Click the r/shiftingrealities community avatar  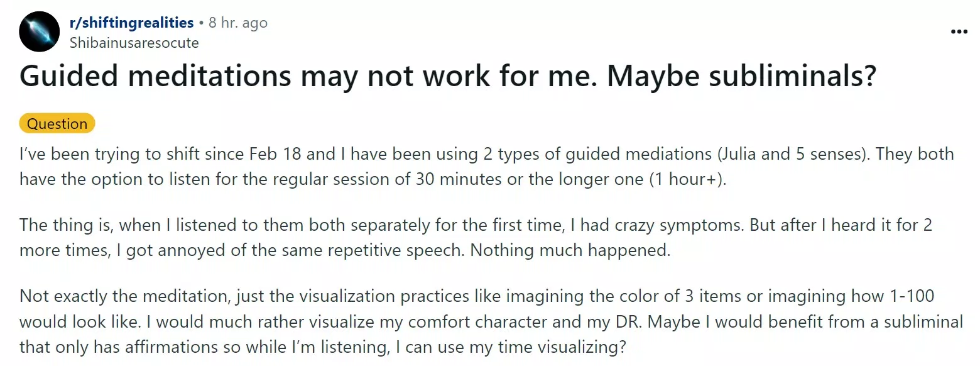pyautogui.click(x=39, y=31)
